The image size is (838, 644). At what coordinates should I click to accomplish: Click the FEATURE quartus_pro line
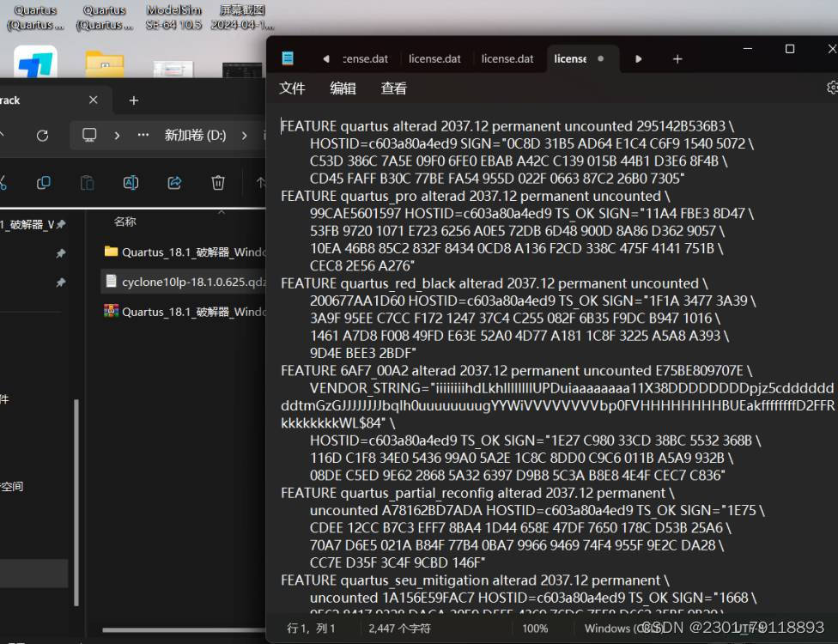point(475,196)
